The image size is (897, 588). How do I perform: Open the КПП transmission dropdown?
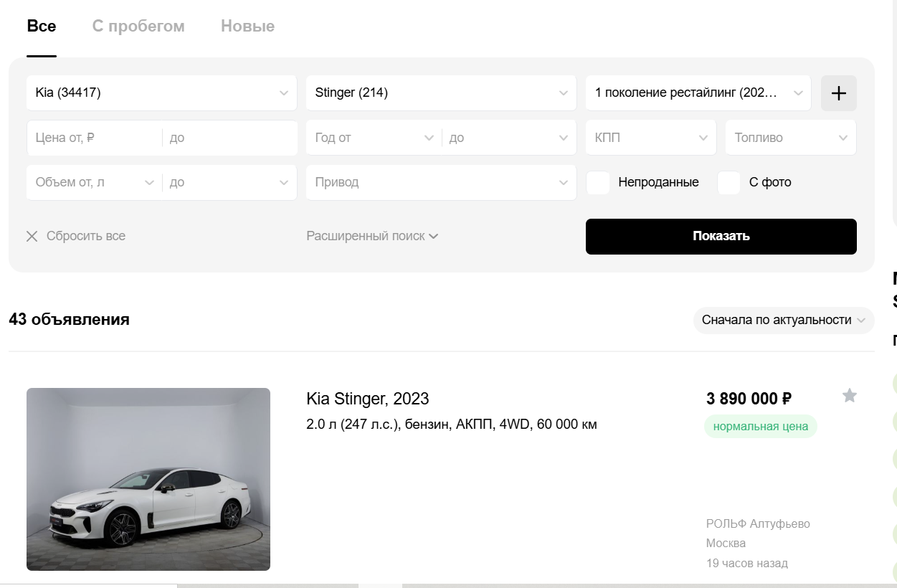650,138
